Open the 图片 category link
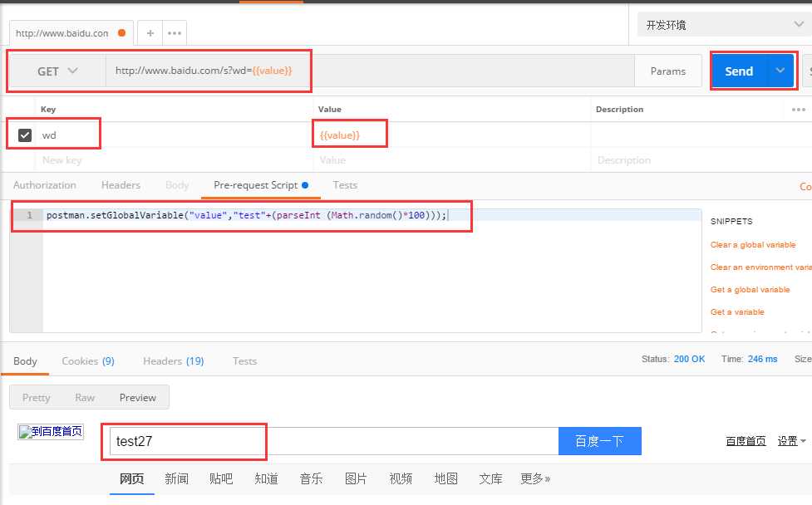 click(x=356, y=478)
